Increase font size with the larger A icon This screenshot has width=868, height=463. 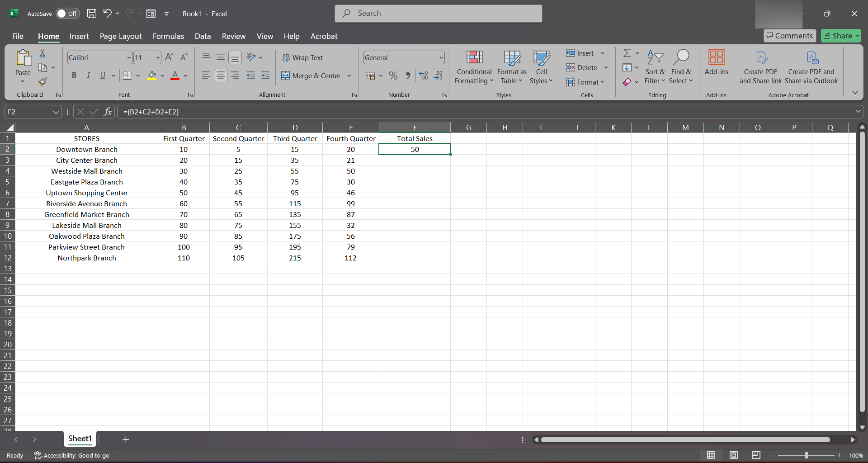[x=169, y=57]
